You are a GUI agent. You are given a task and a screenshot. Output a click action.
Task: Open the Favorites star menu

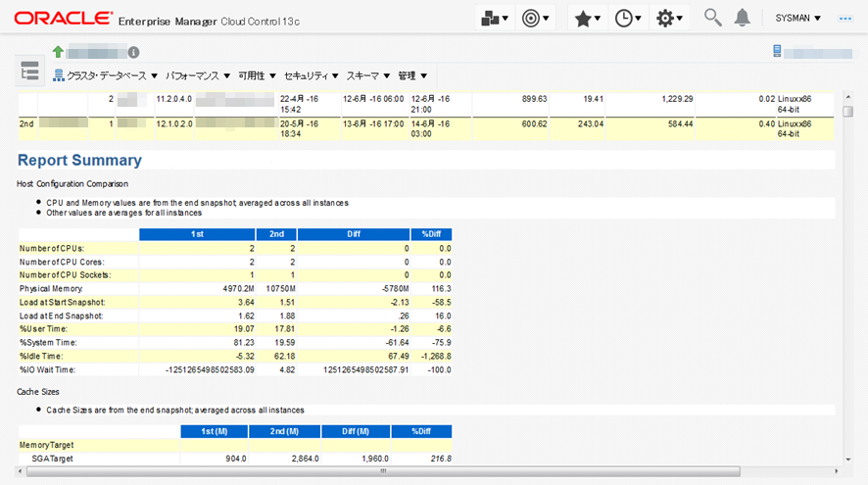pos(588,18)
